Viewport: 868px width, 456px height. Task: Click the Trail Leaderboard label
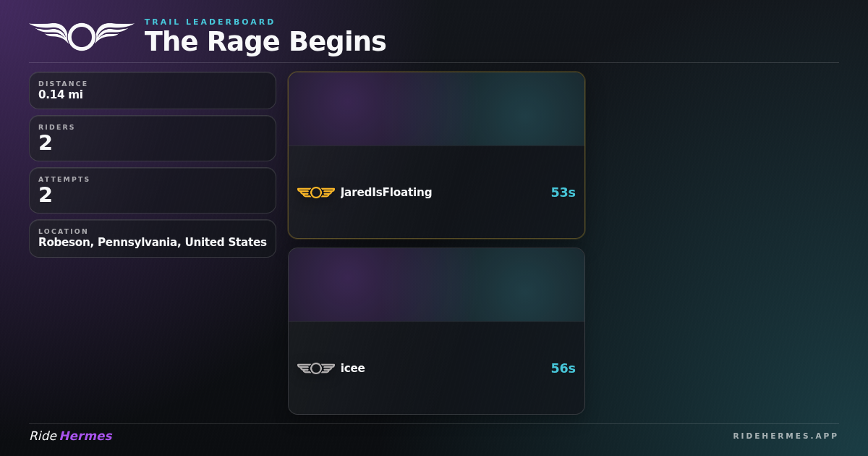[x=210, y=22]
